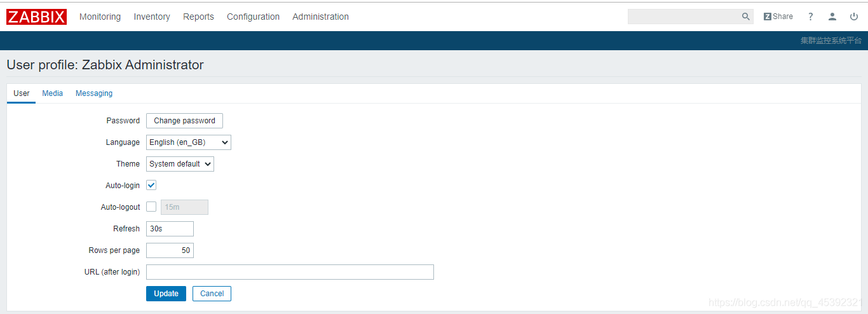
Task: Click the Change password button
Action: tap(184, 121)
